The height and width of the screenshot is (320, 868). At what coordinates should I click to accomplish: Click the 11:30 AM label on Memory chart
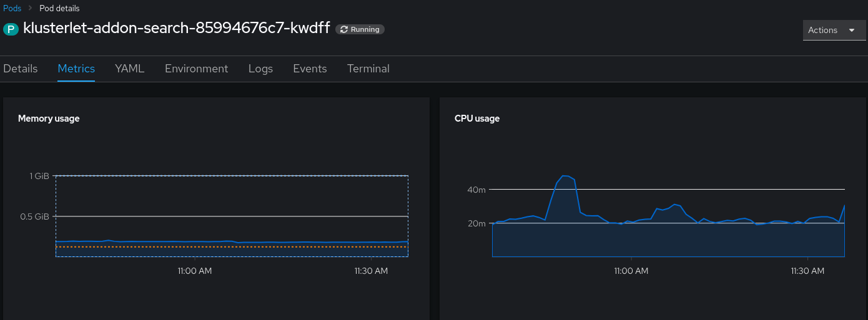371,271
